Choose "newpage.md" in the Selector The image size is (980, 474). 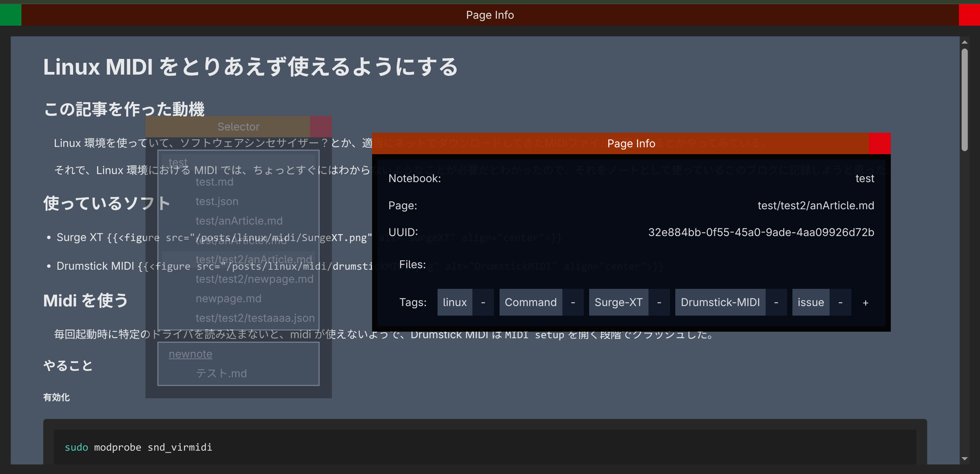(x=229, y=298)
